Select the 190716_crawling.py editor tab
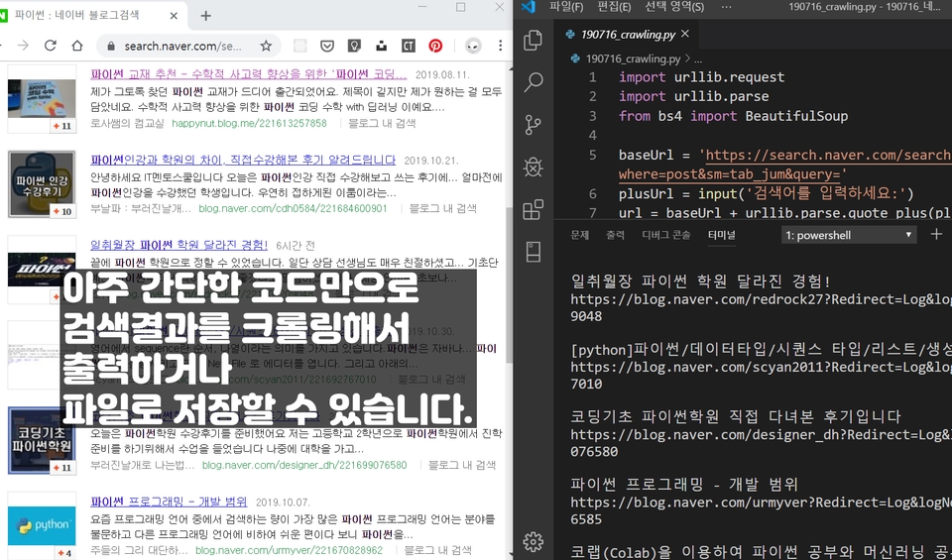Viewport: 952px width, 560px height. tap(628, 34)
